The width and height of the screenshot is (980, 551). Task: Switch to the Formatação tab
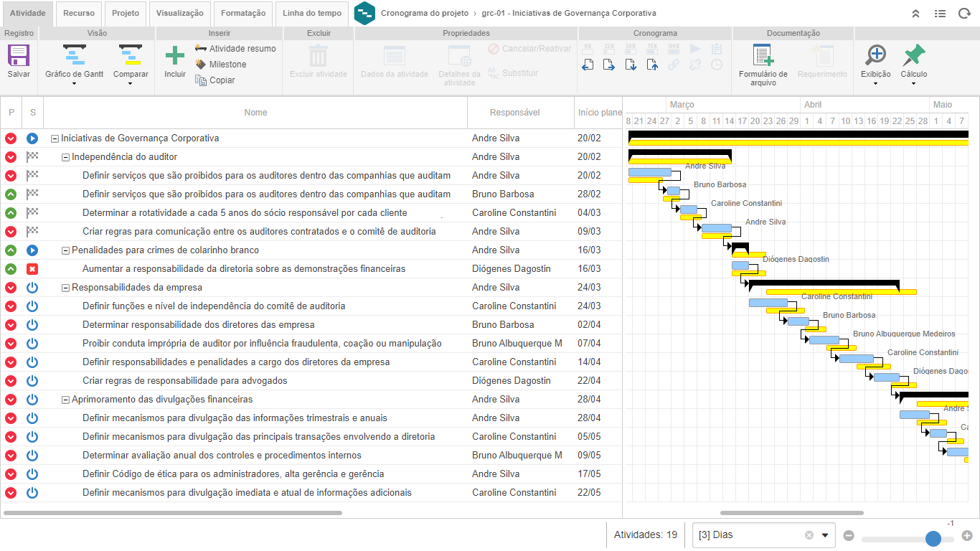[x=243, y=14]
